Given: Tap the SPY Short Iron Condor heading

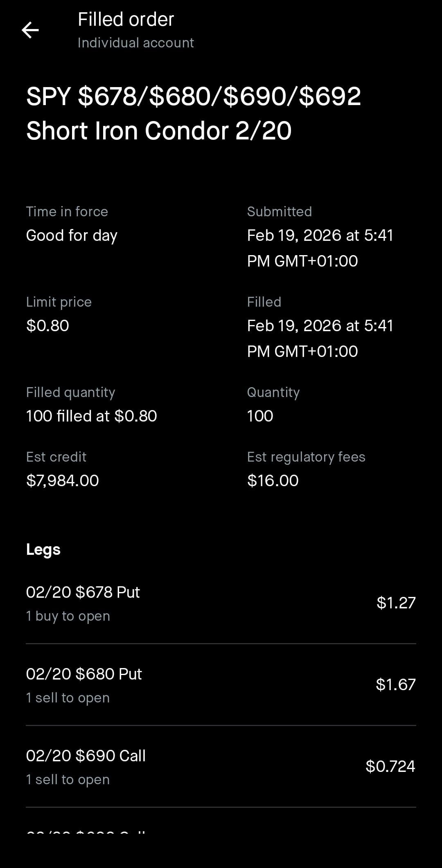Looking at the screenshot, I should click(x=193, y=113).
